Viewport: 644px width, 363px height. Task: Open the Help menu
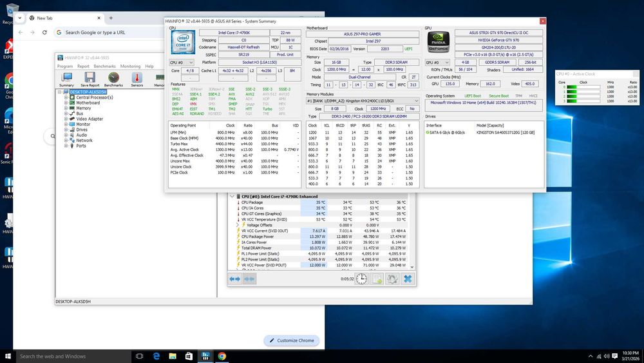(x=149, y=66)
